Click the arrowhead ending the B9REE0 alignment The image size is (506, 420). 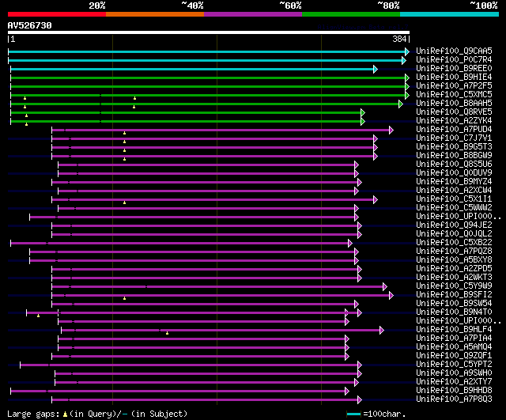click(x=376, y=69)
